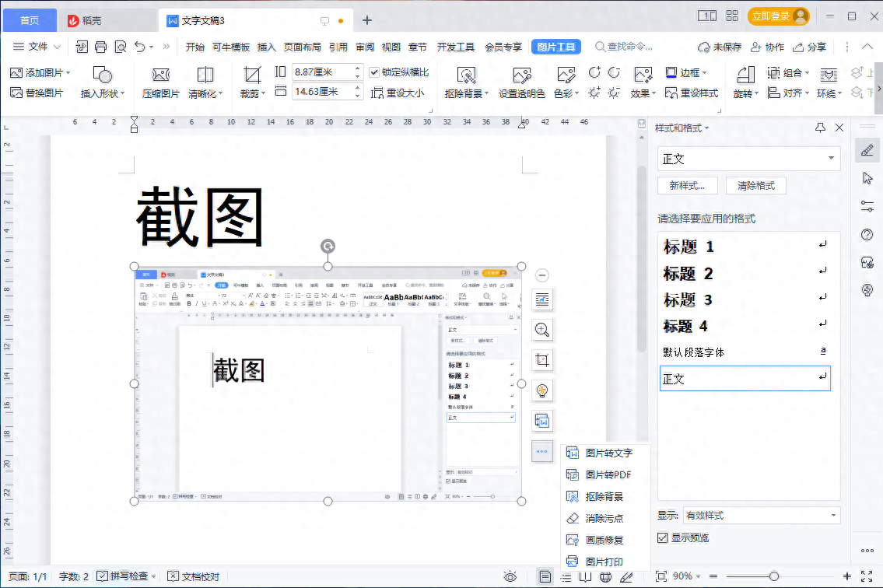Open the 插入 ribbon tab
Image resolution: width=883 pixels, height=588 pixels.
point(266,47)
